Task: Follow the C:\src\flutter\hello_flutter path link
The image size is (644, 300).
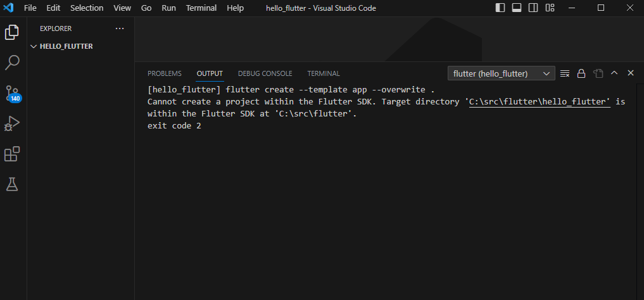Action: click(x=540, y=102)
